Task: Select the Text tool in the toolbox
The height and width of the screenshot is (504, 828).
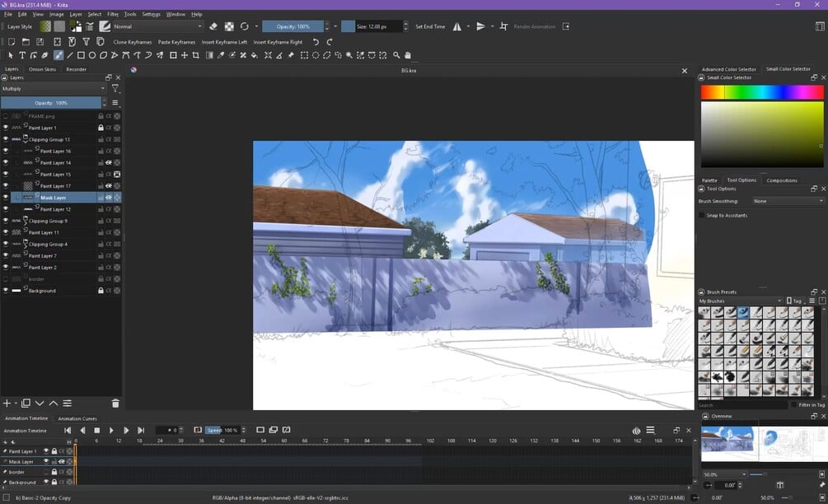Action: [22, 55]
